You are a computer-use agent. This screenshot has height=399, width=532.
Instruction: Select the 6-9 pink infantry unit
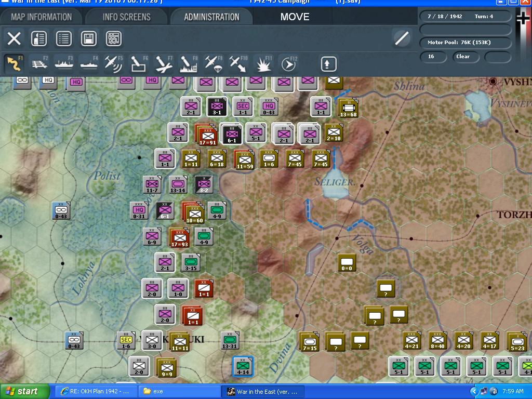[x=152, y=237]
